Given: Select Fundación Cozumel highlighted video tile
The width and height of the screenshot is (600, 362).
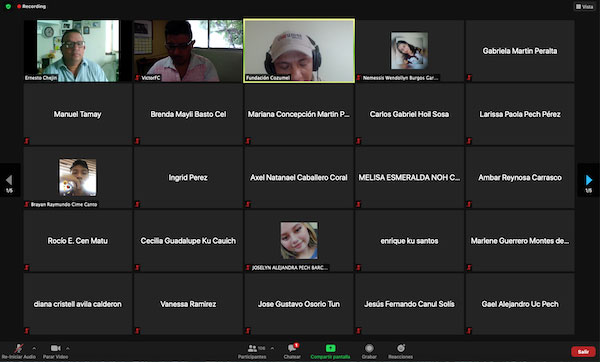Looking at the screenshot, I should (299, 51).
